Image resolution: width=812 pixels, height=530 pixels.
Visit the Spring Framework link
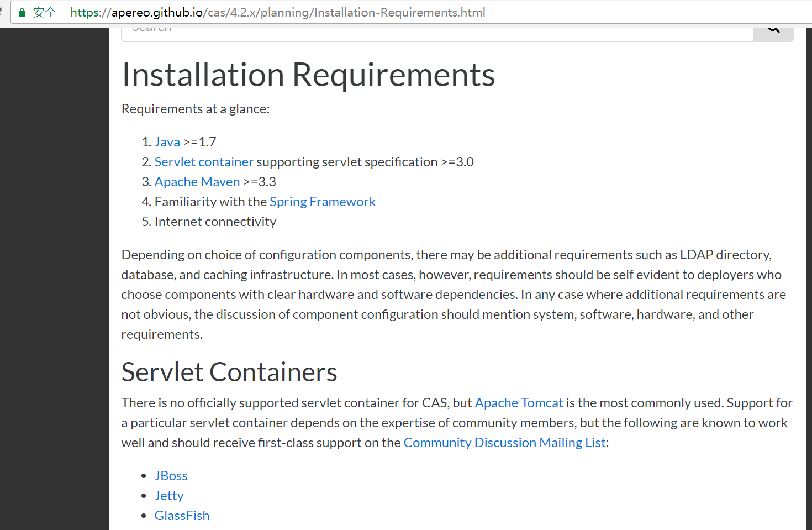tap(323, 202)
